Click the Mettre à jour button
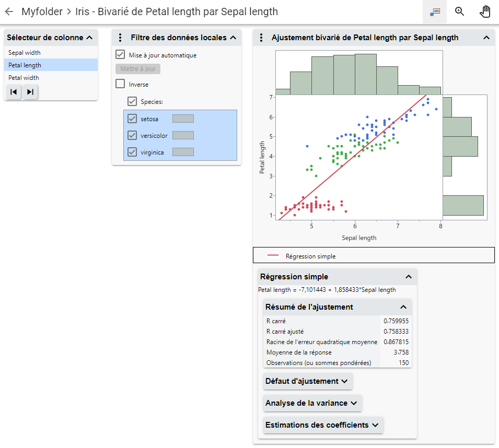The height and width of the screenshot is (448, 499). click(x=138, y=69)
